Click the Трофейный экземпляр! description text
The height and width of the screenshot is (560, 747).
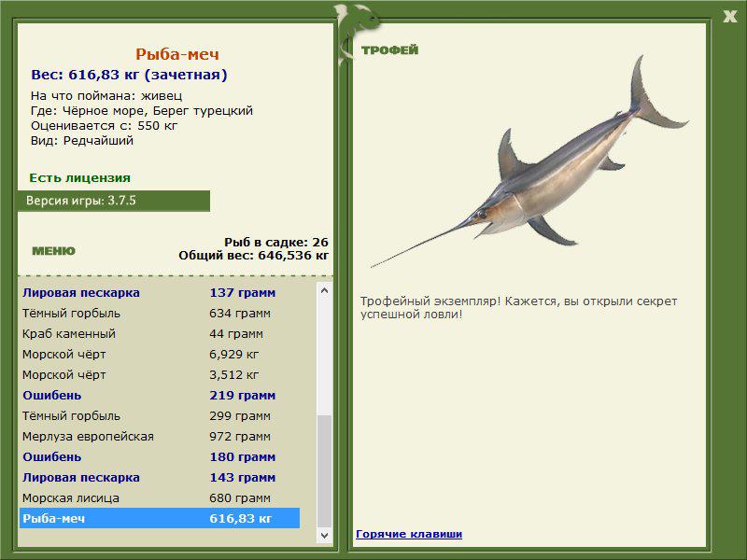[518, 308]
